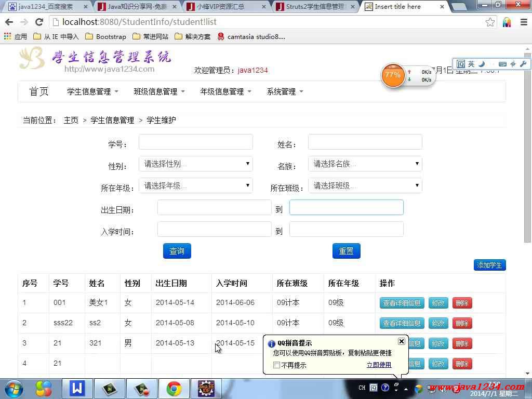Expand the 请选择年级 dropdown
The height and width of the screenshot is (399, 532).
(196, 185)
